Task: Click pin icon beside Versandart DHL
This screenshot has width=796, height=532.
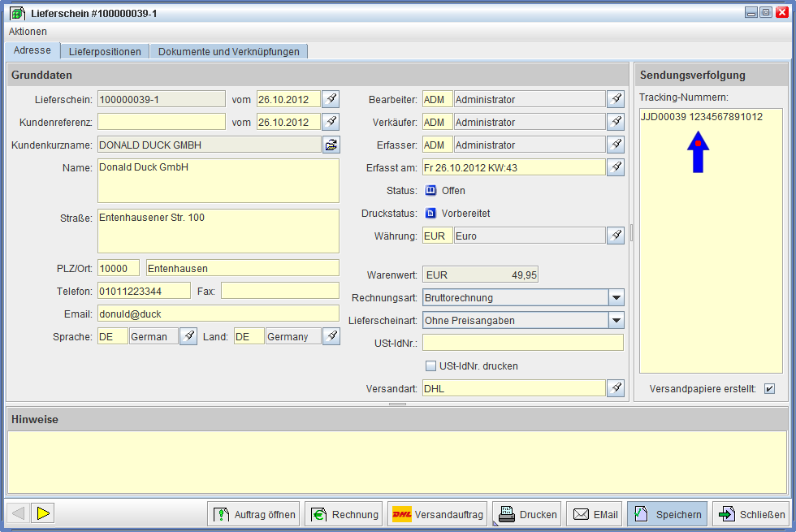Action: (616, 388)
